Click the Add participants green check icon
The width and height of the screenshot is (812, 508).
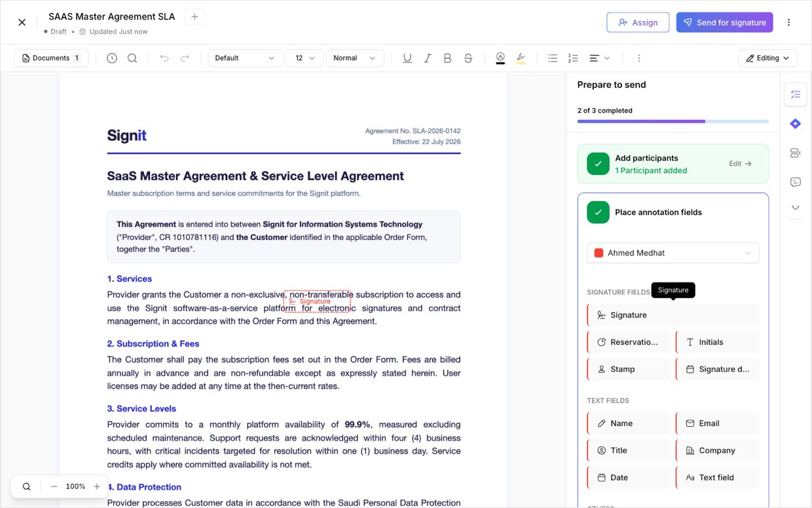[598, 164]
